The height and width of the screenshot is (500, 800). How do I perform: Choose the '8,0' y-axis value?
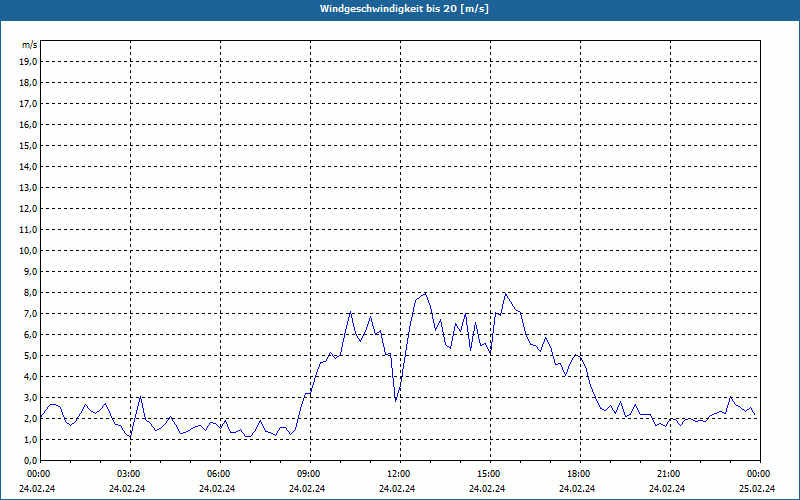30,292
